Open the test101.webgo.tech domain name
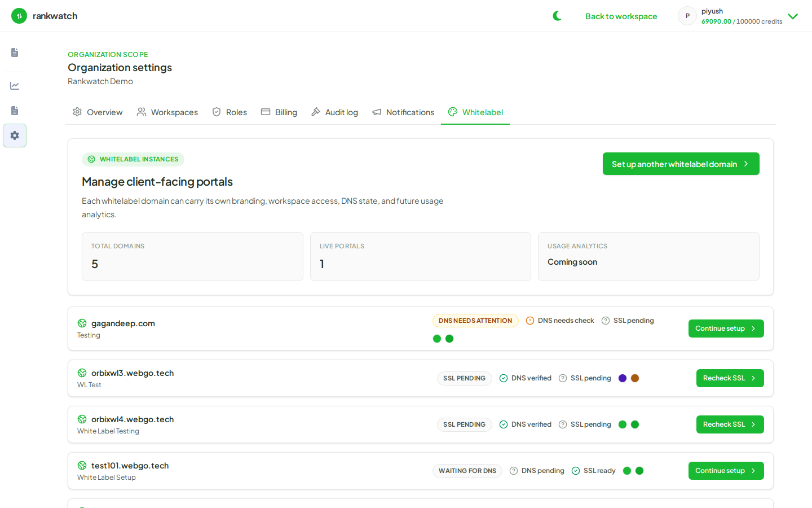Viewport: 812px width, 508px height. (130, 466)
